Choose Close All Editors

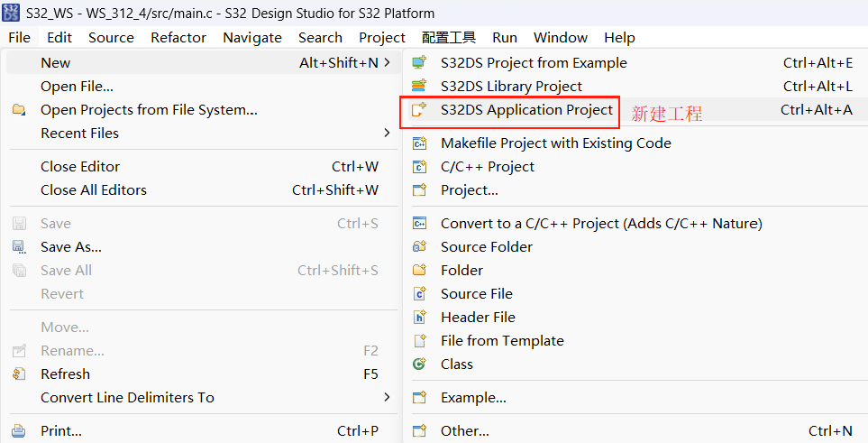[x=94, y=190]
